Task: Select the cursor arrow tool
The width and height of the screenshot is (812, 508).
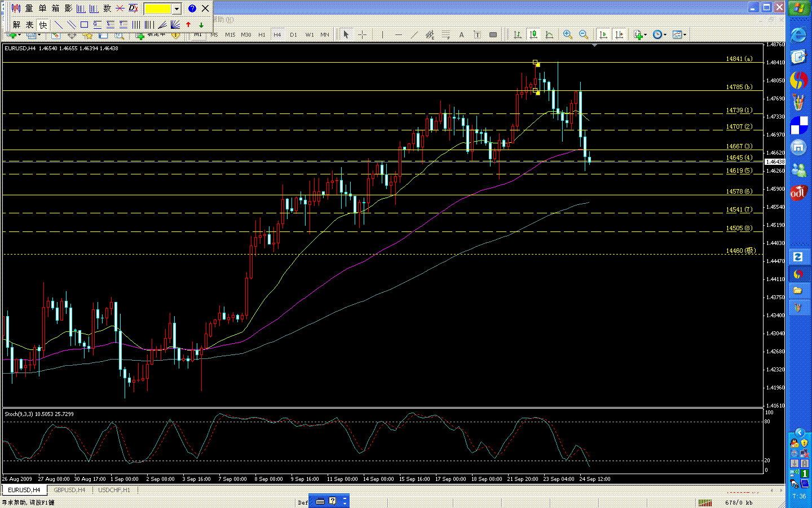Action: [346, 35]
